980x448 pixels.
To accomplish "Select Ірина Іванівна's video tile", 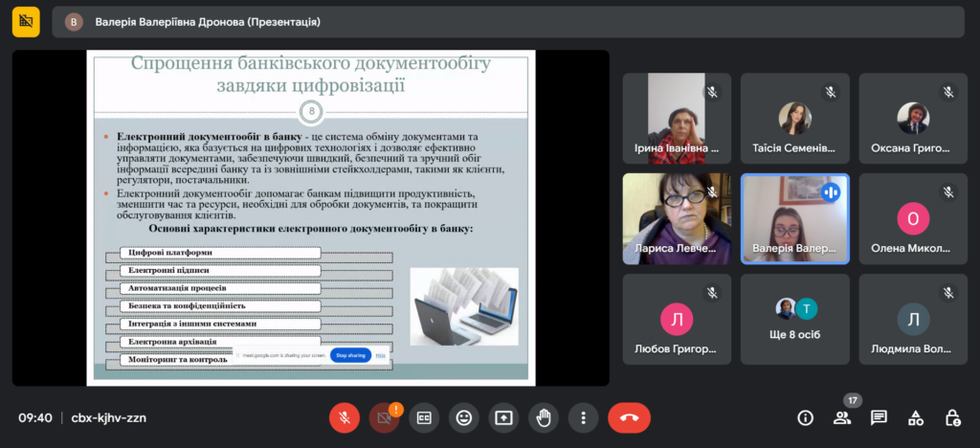I will tap(677, 118).
